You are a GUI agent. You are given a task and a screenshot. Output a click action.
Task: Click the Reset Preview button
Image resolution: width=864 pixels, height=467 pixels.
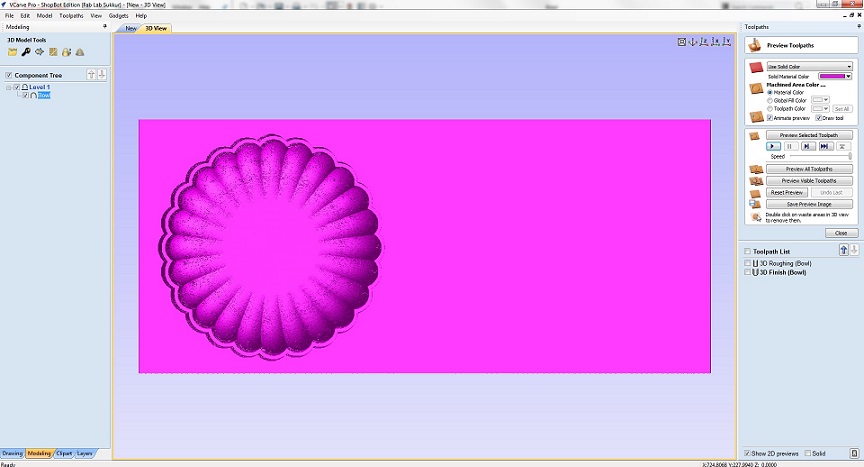(787, 192)
